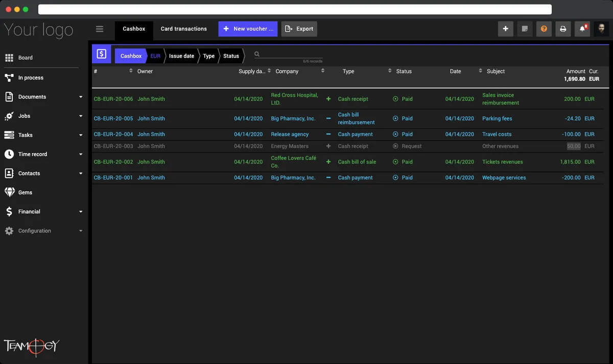Click the New voucher button

tap(248, 29)
